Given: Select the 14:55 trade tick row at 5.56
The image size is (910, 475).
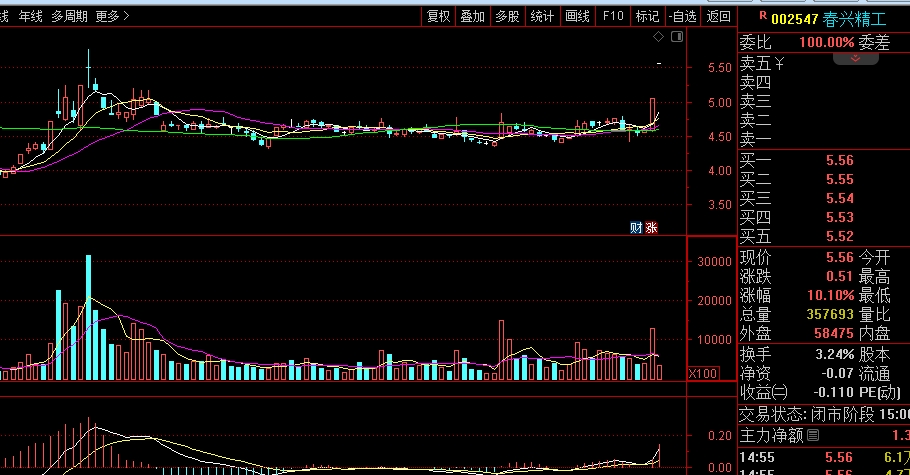Looking at the screenshot, I should 824,458.
